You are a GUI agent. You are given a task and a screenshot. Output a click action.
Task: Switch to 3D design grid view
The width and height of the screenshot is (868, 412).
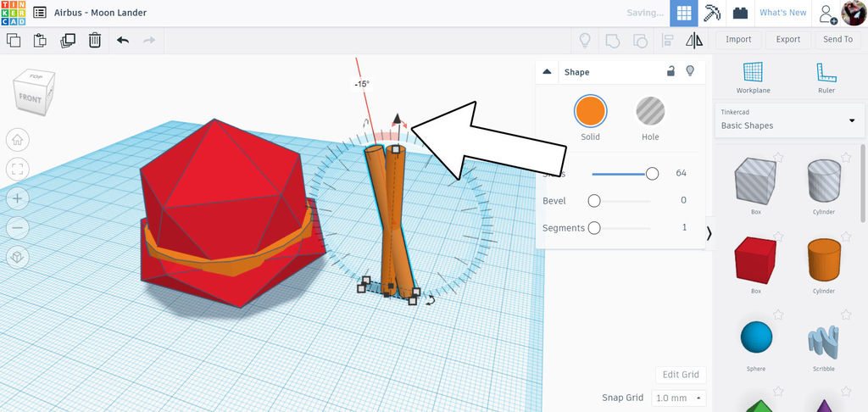click(684, 14)
